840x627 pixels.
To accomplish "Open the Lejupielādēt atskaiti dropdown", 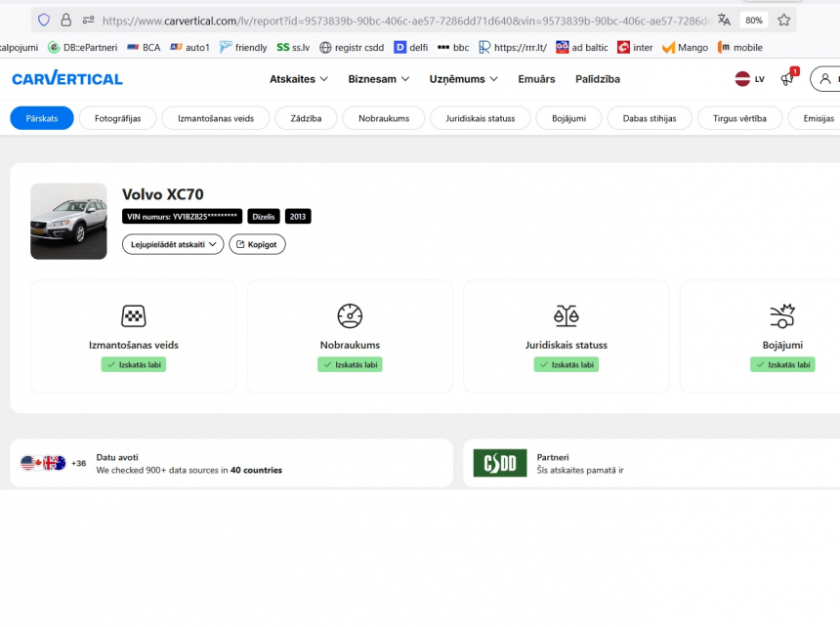I will tap(173, 244).
